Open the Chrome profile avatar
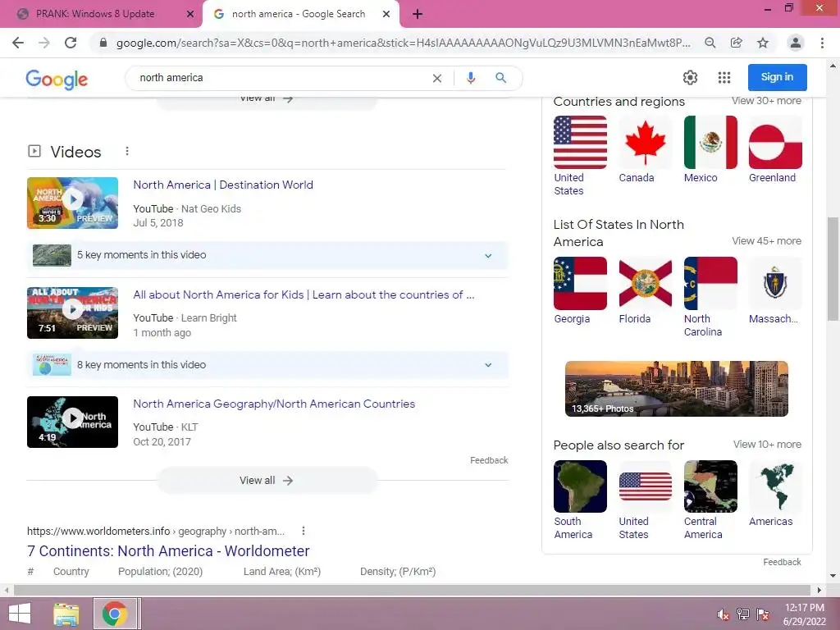Screen dimensions: 840x630 (796, 43)
